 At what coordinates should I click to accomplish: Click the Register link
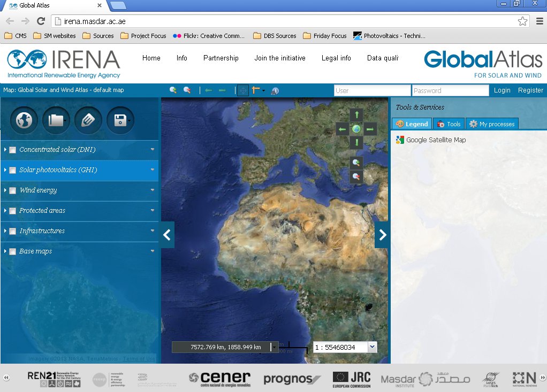pyautogui.click(x=530, y=90)
